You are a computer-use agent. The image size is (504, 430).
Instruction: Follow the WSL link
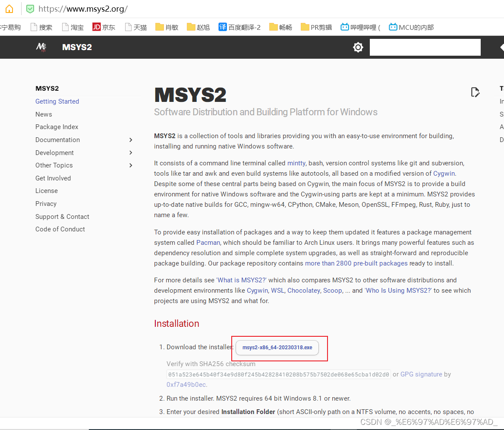coord(278,291)
